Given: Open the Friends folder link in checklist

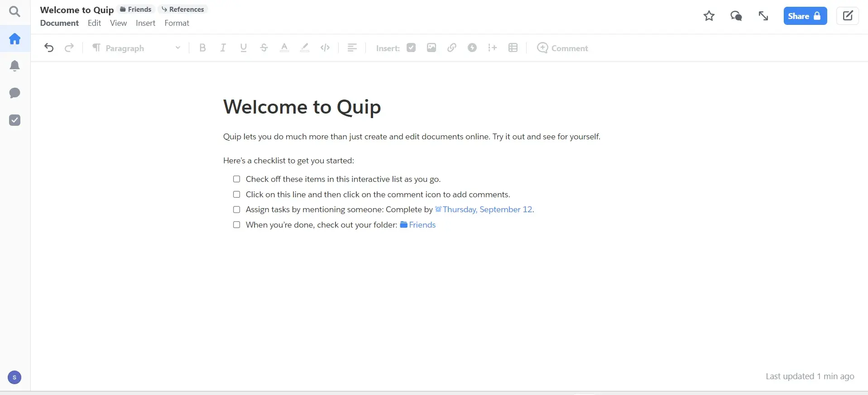Looking at the screenshot, I should [418, 225].
